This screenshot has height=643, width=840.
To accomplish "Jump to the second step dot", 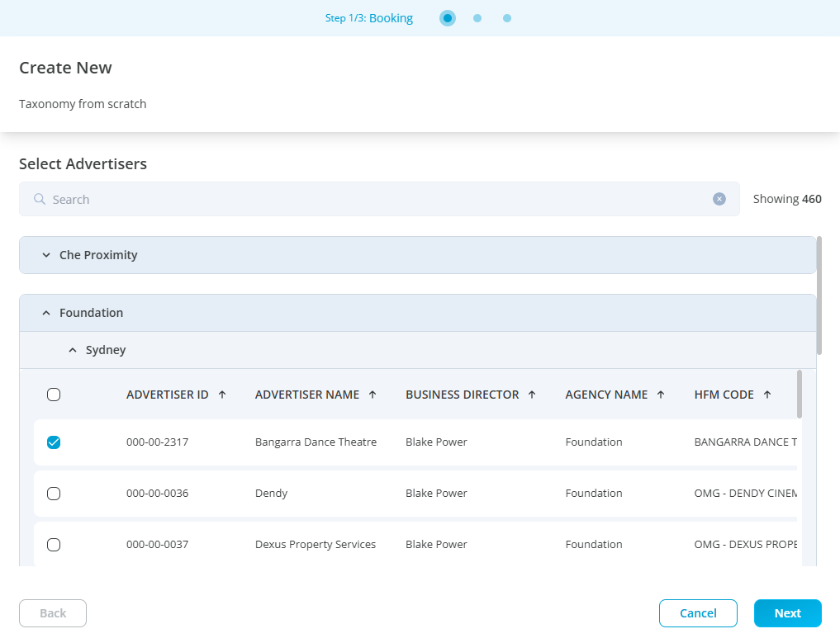I will point(477,18).
